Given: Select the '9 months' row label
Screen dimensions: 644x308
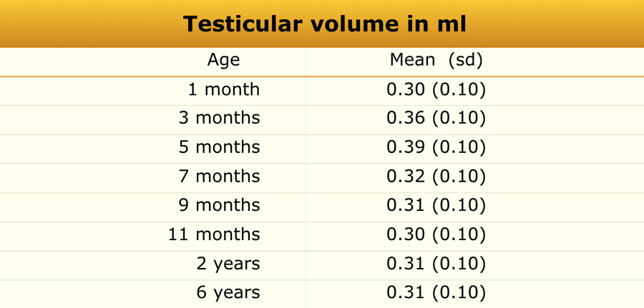Looking at the screenshot, I should point(219,206).
